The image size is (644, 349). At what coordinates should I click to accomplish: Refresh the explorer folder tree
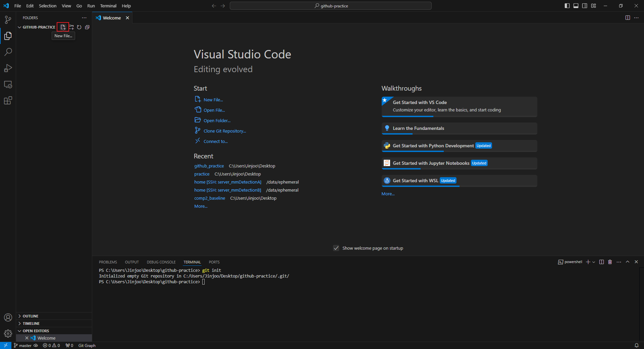tap(79, 27)
